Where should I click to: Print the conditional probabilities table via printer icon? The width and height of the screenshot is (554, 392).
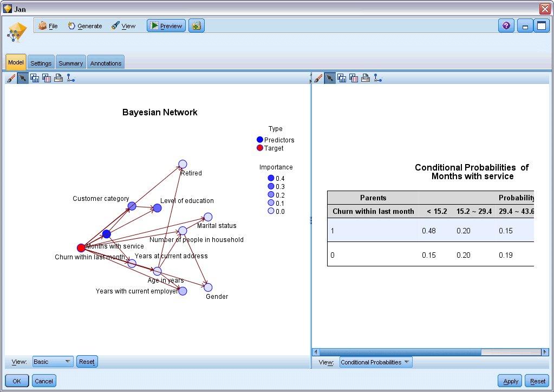(366, 78)
